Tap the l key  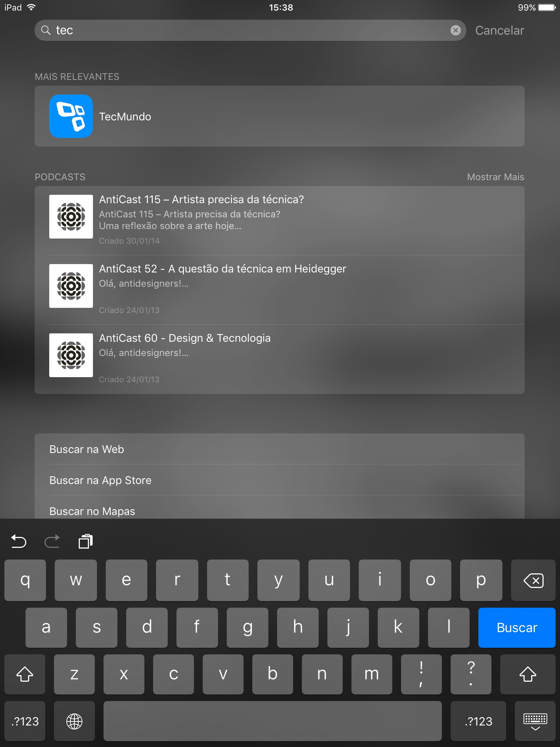point(449,627)
